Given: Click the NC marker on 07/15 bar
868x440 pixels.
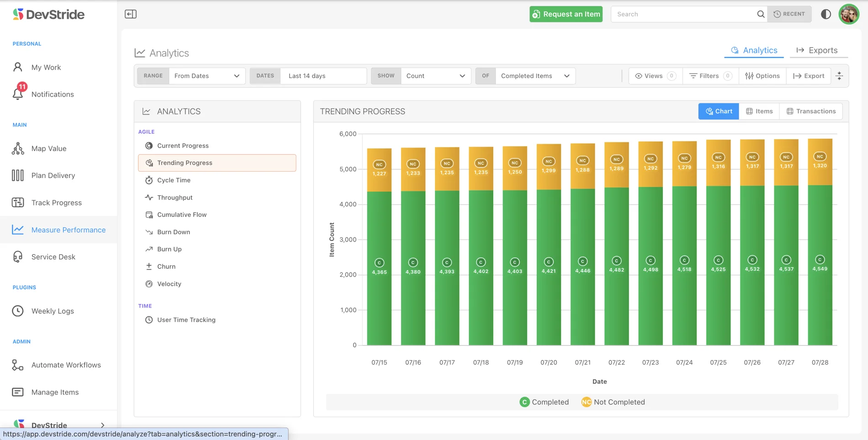Looking at the screenshot, I should (379, 164).
